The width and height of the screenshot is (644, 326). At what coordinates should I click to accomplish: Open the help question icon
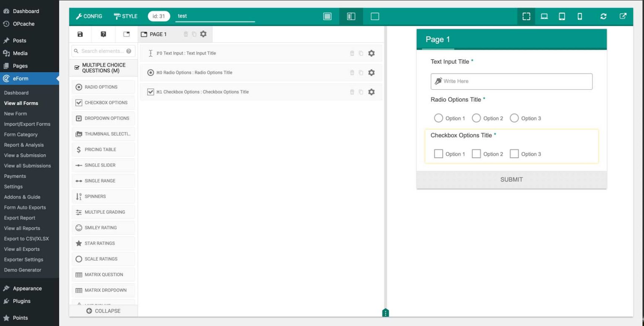pyautogui.click(x=103, y=34)
